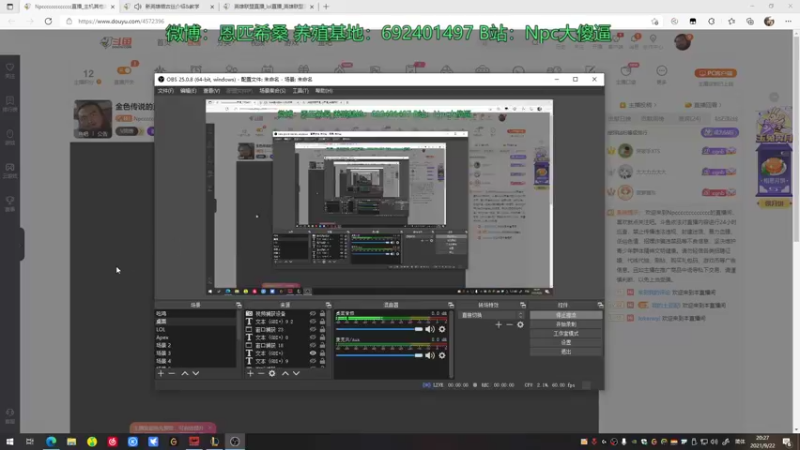
Task: Toggle lock on 窗口捕获 23 source
Action: [x=322, y=330]
